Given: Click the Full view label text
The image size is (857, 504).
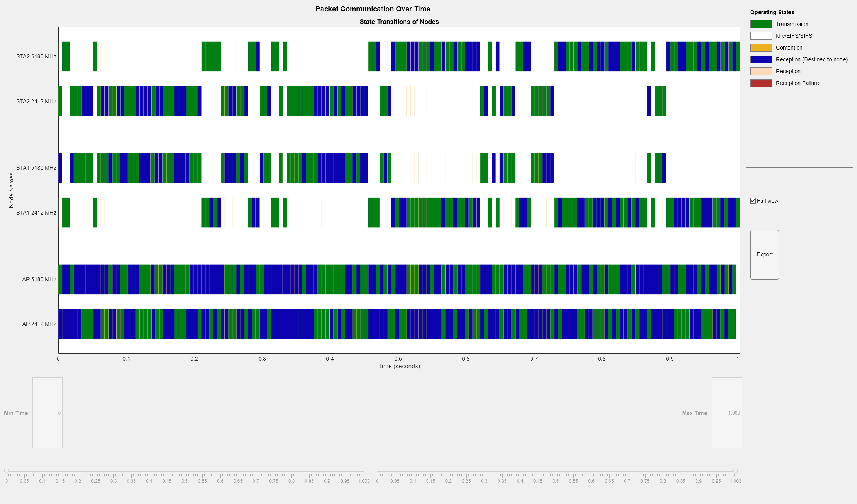Looking at the screenshot, I should pyautogui.click(x=768, y=201).
